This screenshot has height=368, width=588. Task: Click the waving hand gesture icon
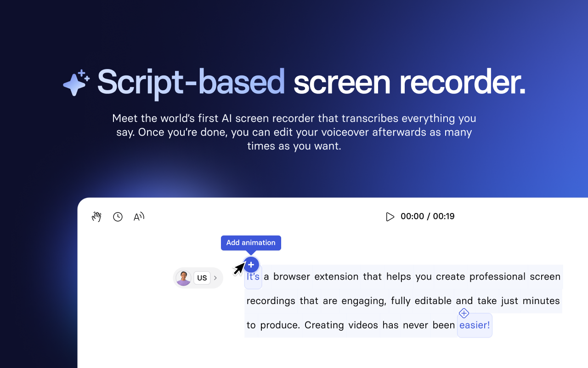pyautogui.click(x=96, y=217)
